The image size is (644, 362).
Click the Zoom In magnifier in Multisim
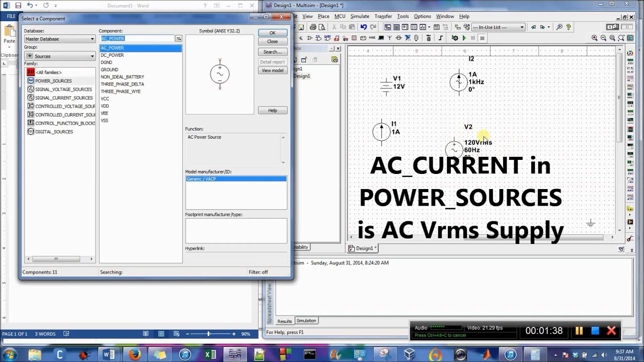[595, 38]
